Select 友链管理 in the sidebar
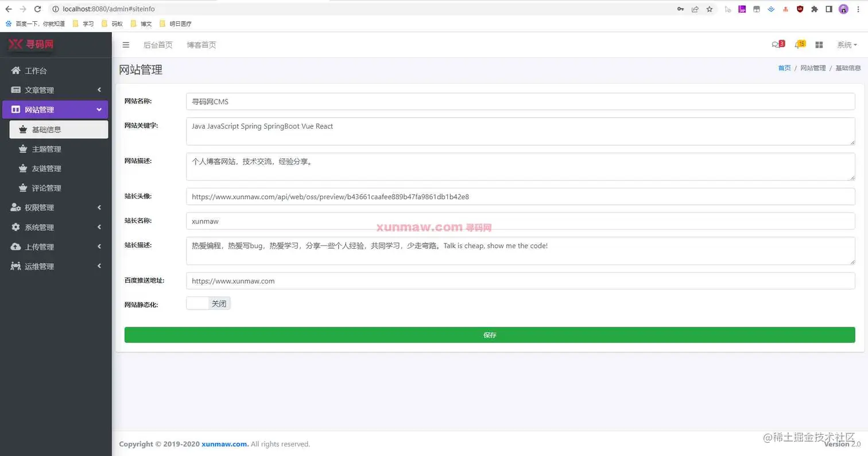Image resolution: width=868 pixels, height=456 pixels. [x=59, y=169]
